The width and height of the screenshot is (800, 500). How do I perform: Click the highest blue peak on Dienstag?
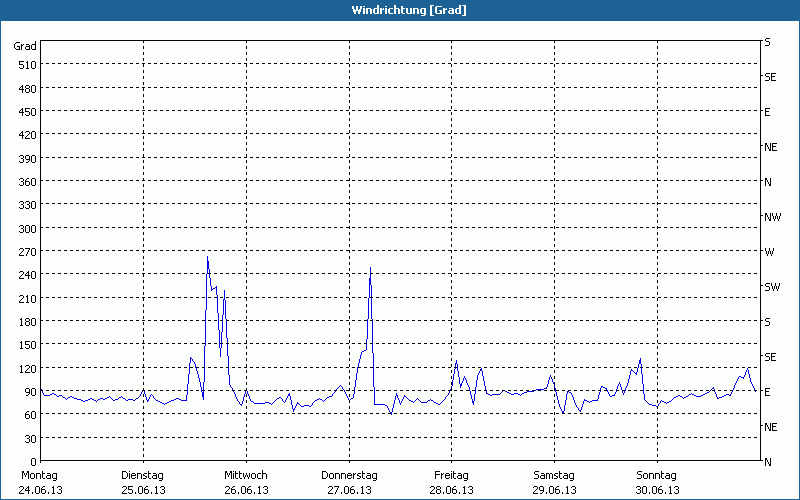(208, 258)
